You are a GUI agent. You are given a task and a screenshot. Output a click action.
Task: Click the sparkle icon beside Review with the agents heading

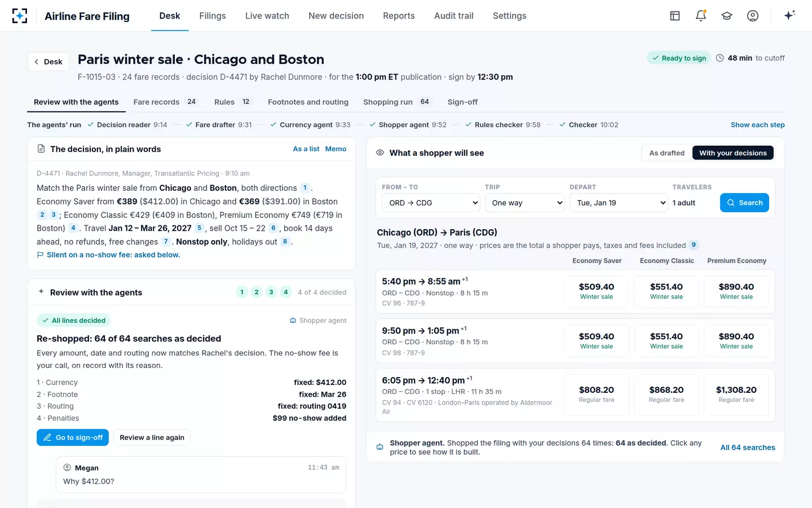pos(41,292)
